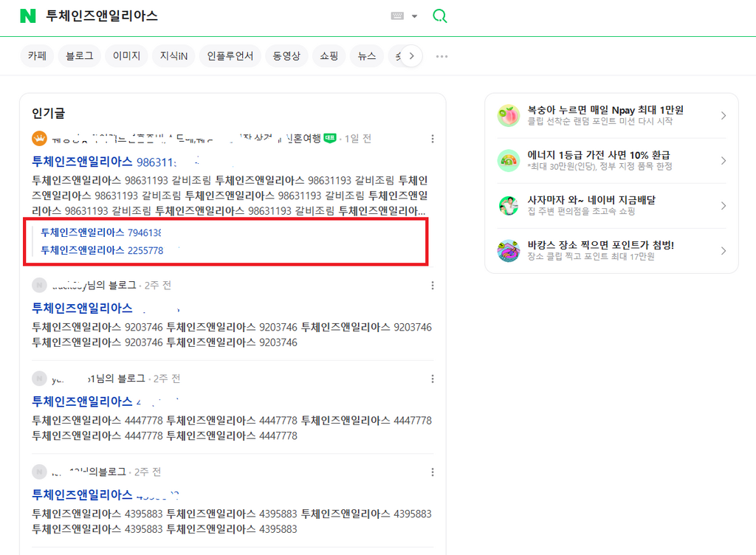This screenshot has width=756, height=555.
Task: Click the search box with 투체인즈앤일리아스
Action: 102,16
